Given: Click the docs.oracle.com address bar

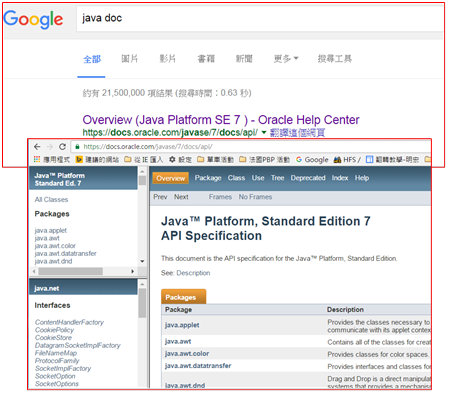Looking at the screenshot, I should coord(251,147).
